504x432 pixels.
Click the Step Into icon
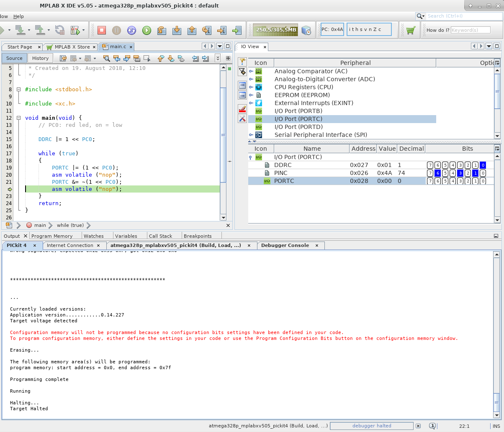pos(177,30)
